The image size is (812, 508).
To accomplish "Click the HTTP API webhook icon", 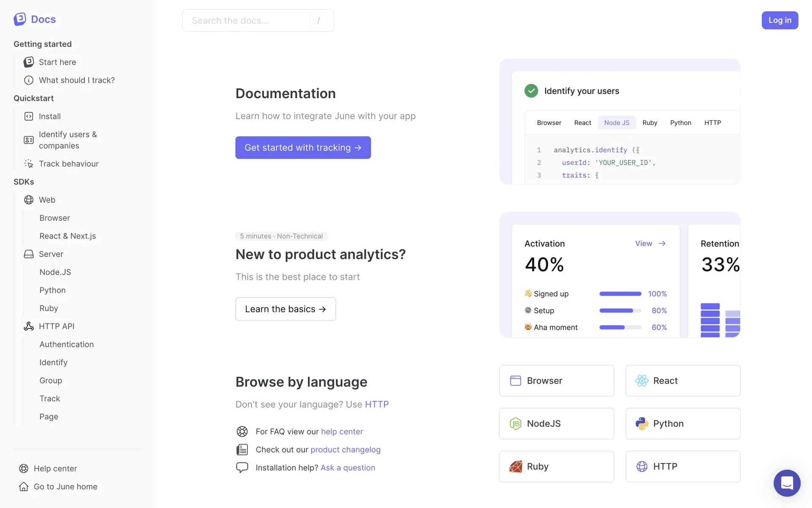I will click(29, 326).
